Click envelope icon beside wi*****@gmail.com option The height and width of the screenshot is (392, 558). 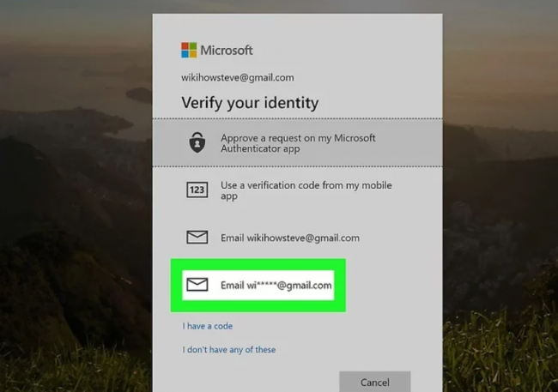click(197, 285)
